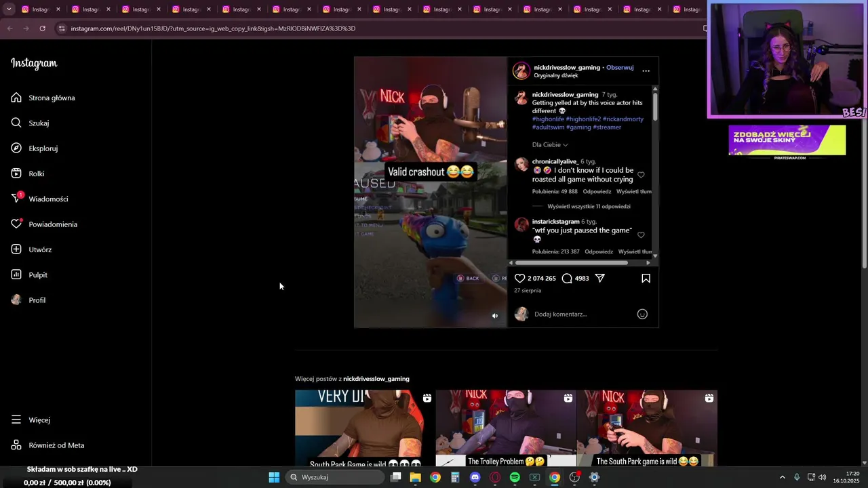Click the browser address bar URL
The width and height of the screenshot is (868, 488).
pyautogui.click(x=213, y=28)
